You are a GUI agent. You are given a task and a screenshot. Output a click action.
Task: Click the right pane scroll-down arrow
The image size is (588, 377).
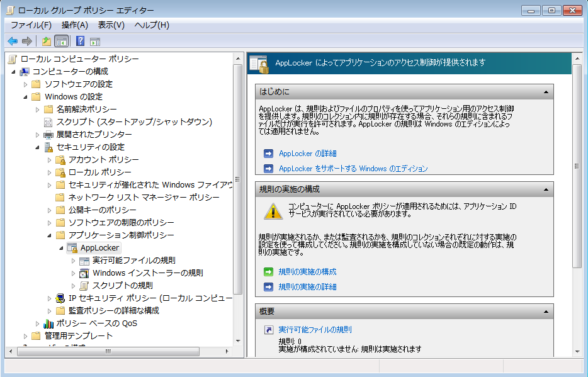[x=577, y=352]
